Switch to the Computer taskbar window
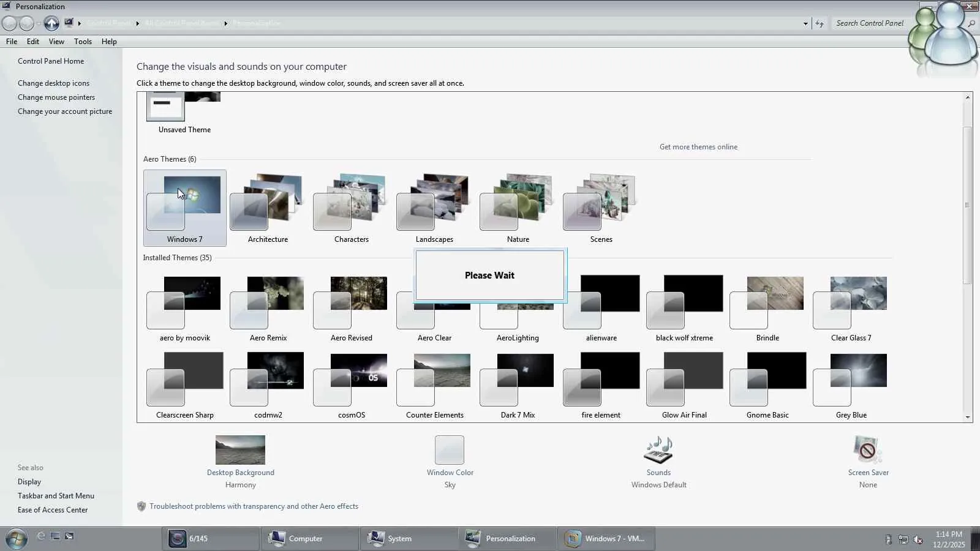The image size is (980, 551). tap(309, 539)
